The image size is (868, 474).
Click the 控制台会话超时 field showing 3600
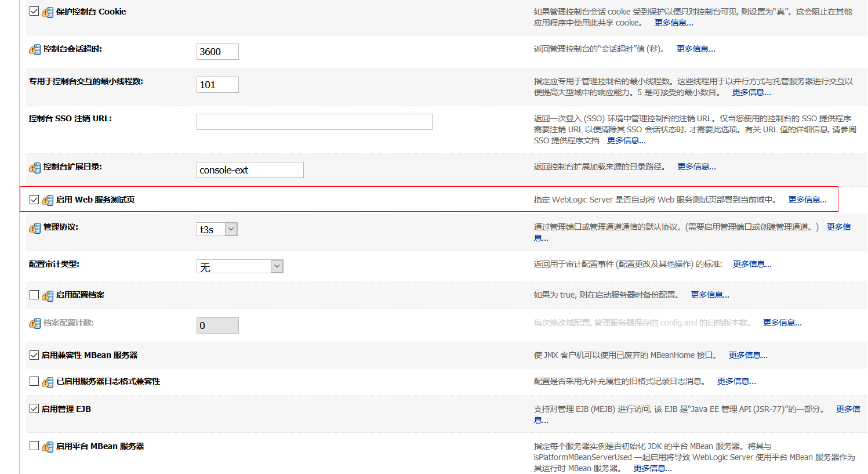[217, 52]
